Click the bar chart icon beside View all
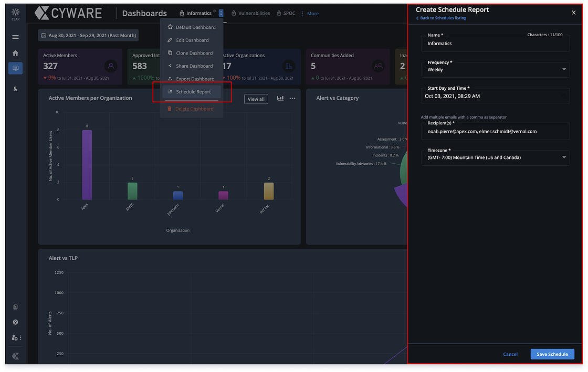Viewport: 588px width, 372px height. pos(280,98)
